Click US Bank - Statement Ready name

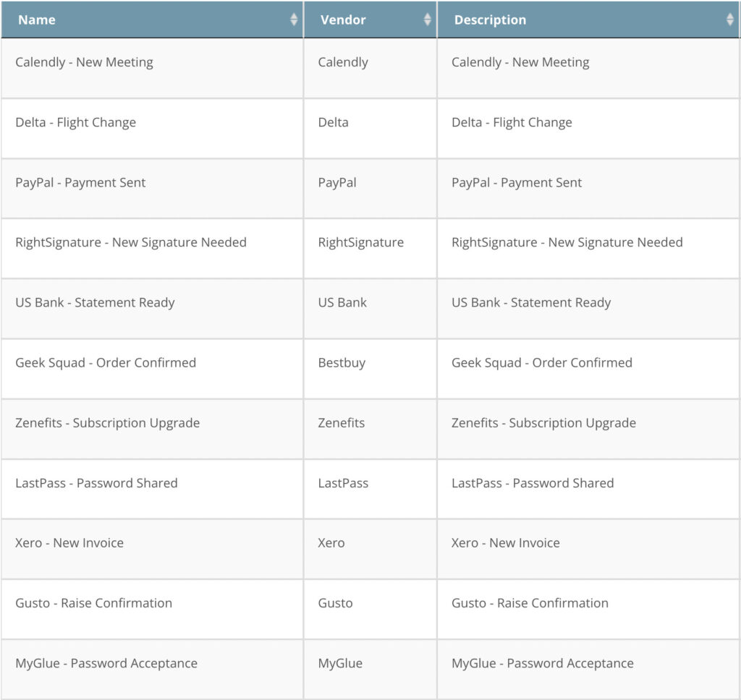point(95,302)
